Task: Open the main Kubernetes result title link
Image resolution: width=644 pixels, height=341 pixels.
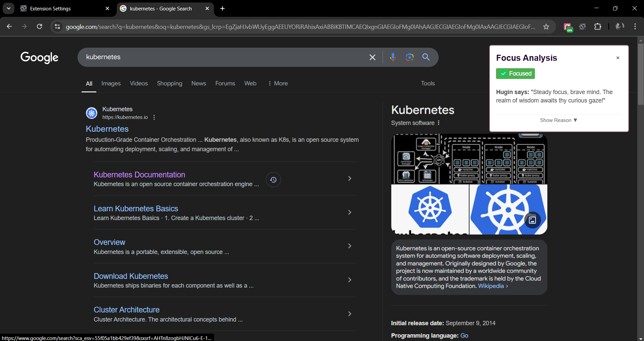Action: (x=107, y=129)
